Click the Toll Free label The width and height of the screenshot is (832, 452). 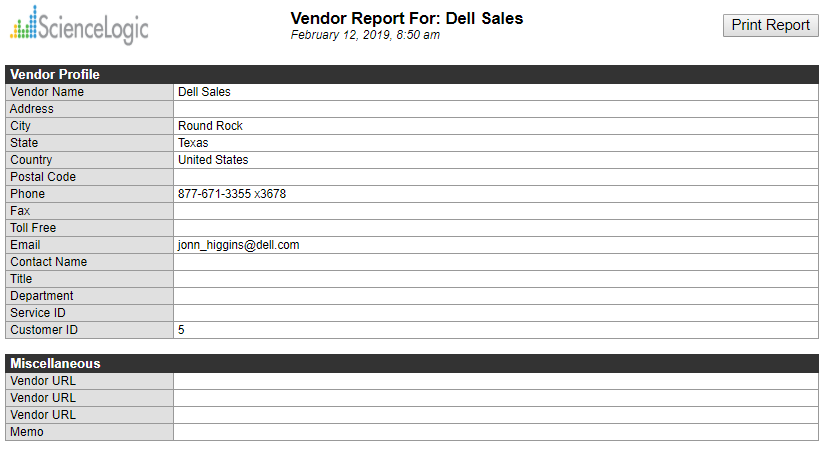pyautogui.click(x=33, y=228)
